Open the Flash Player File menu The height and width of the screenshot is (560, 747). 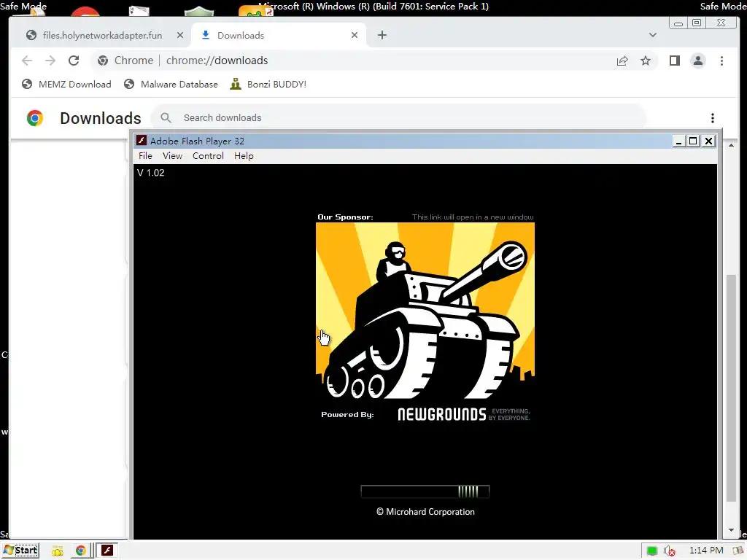[x=145, y=156]
